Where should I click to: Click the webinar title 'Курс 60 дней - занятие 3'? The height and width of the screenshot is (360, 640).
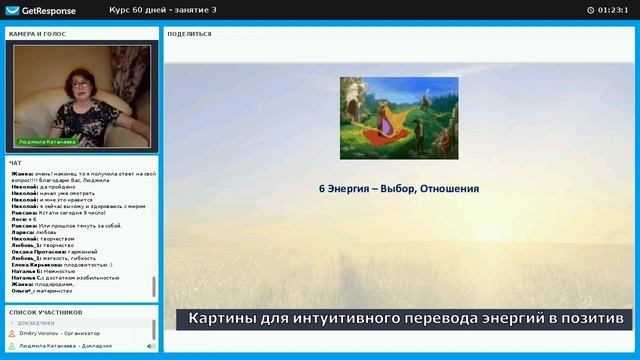(163, 10)
